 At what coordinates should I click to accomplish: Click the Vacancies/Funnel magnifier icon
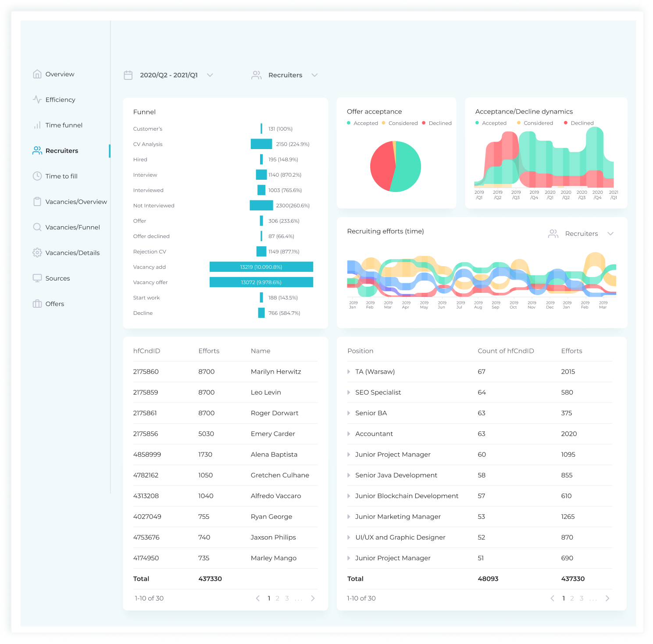(37, 227)
